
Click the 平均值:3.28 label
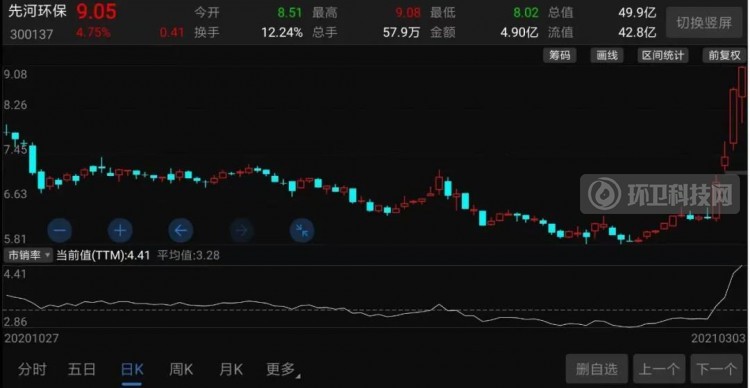[188, 255]
